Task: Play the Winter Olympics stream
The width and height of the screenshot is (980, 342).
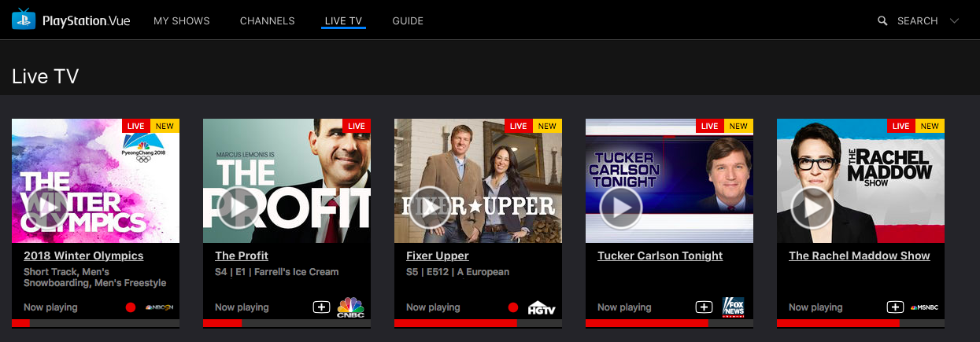Action: [x=46, y=208]
